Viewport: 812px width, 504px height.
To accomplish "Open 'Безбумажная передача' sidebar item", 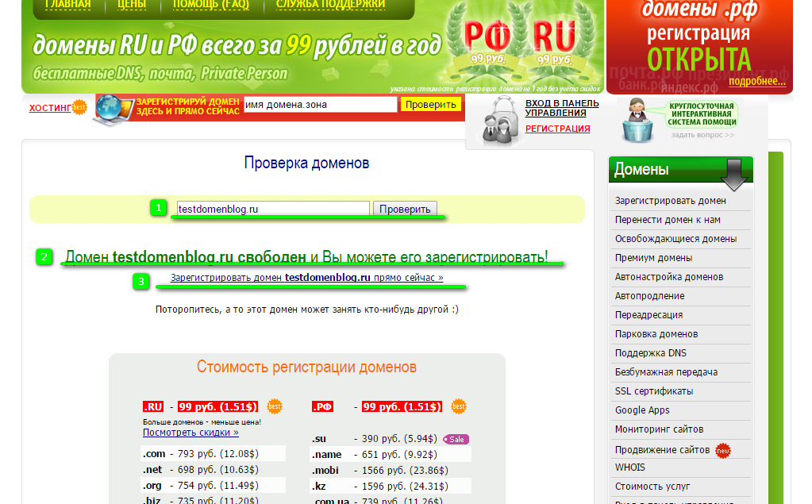I will 666,372.
